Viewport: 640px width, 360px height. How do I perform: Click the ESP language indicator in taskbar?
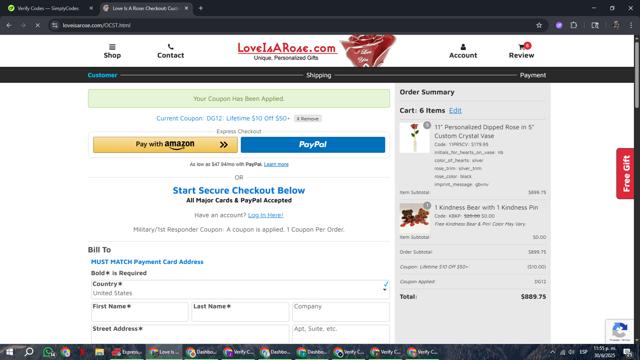584,352
